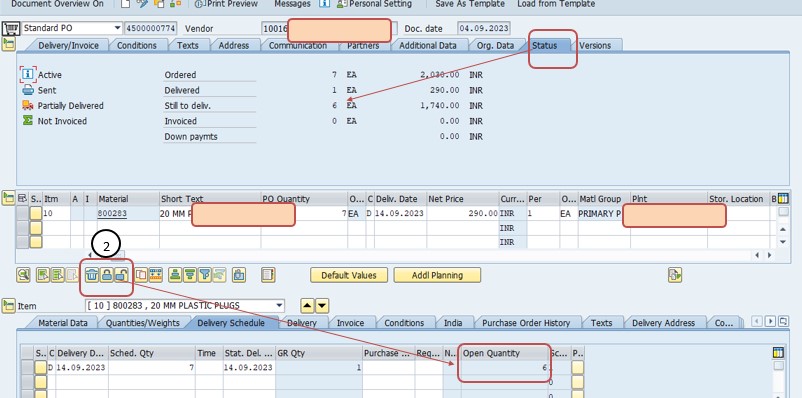Click the item details magnifier icon
The height and width of the screenshot is (398, 802).
24,275
